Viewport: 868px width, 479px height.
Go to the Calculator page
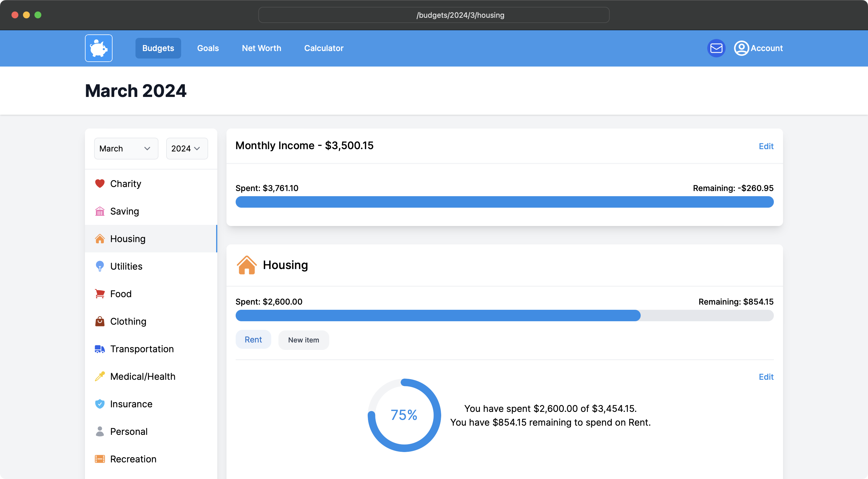(323, 48)
